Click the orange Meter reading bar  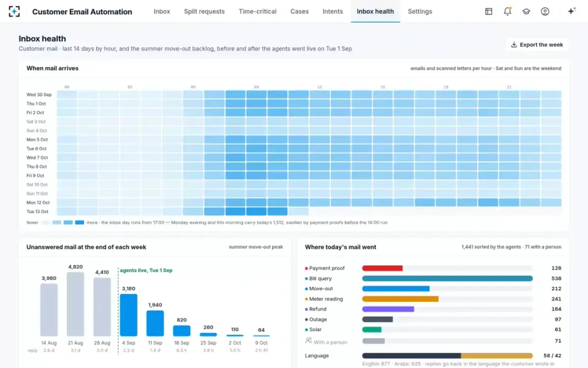click(400, 299)
